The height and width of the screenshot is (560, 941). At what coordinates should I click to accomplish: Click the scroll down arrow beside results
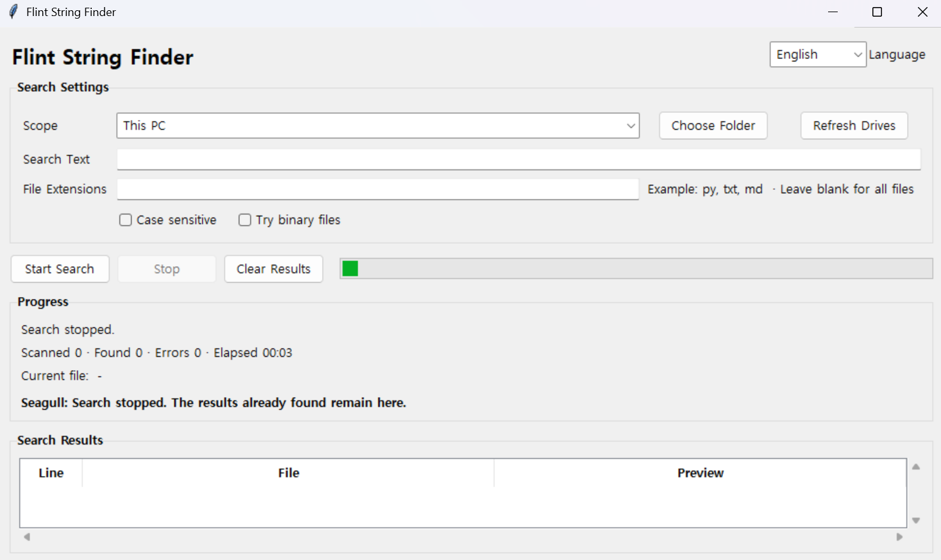(916, 520)
